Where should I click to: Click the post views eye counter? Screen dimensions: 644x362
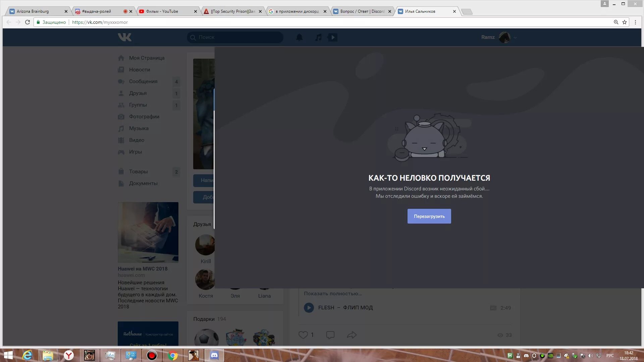(x=504, y=335)
